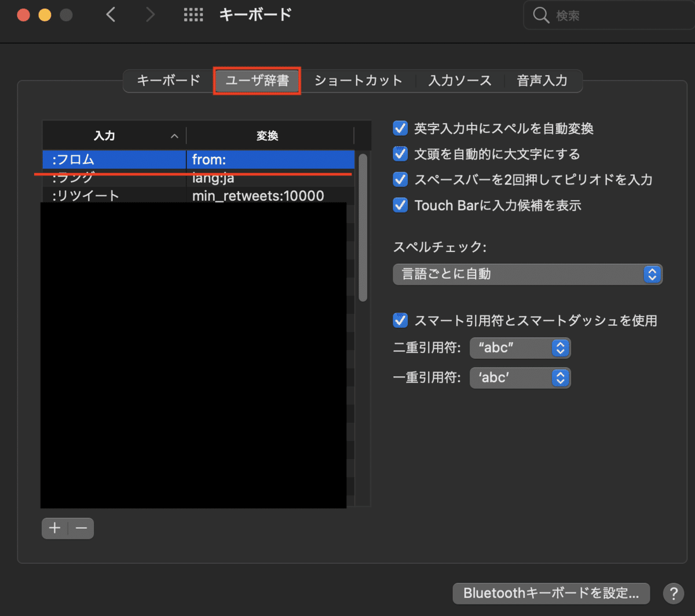Click the search magnifier icon
Viewport: 695px width, 616px height.
click(540, 15)
